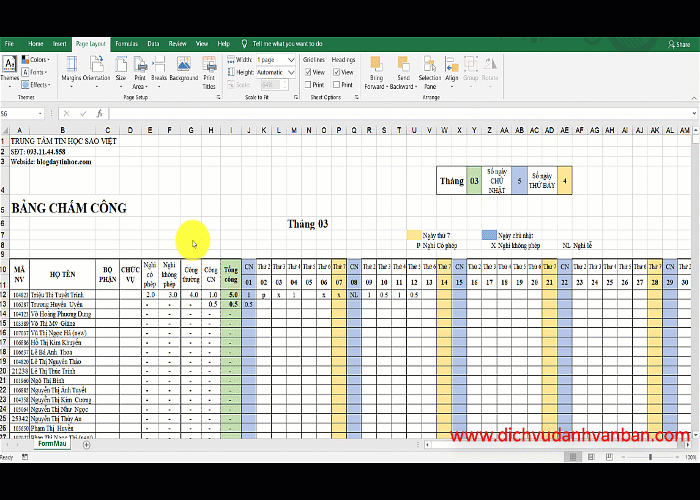Viewport: 700px width, 500px height.
Task: Insert page Breaks
Action: click(158, 71)
